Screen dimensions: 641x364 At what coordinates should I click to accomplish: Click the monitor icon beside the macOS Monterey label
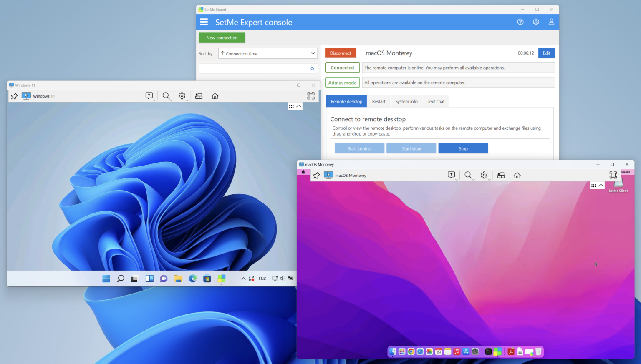(328, 175)
